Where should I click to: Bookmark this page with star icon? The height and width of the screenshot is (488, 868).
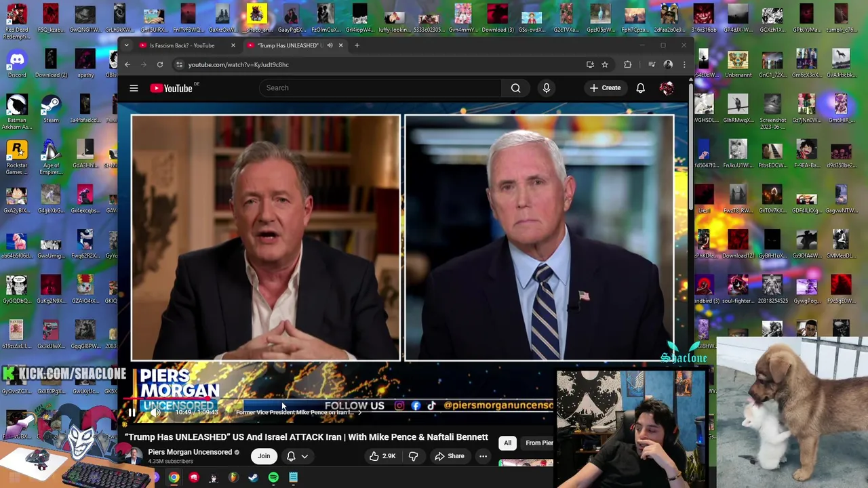pyautogui.click(x=605, y=64)
